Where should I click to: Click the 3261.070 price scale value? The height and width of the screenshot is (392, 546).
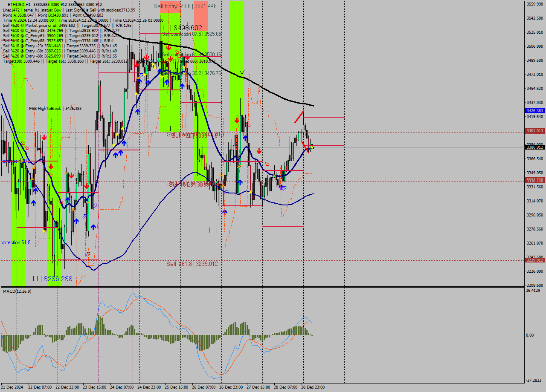point(535,243)
